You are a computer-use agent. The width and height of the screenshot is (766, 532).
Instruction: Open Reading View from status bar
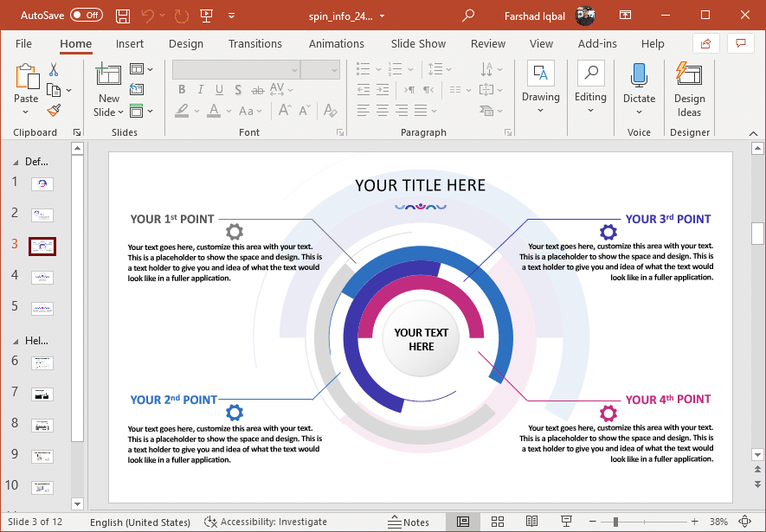point(531,522)
